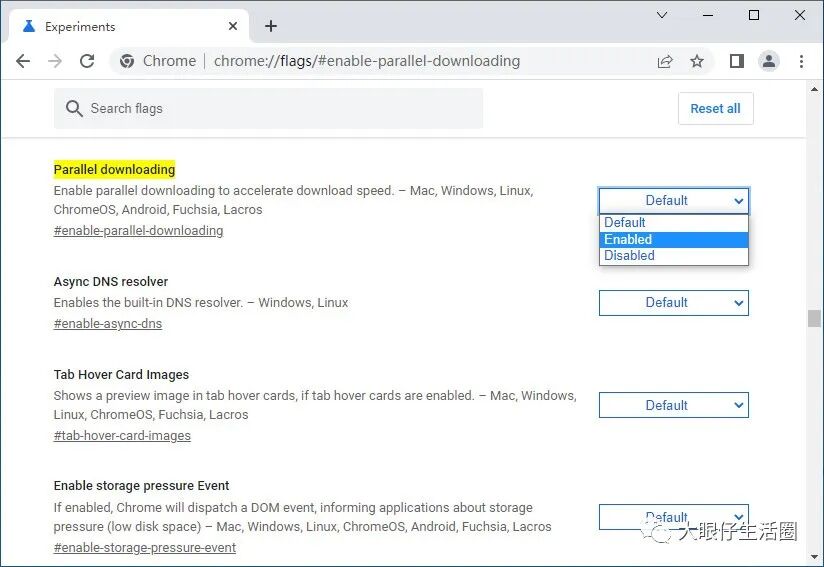Choose Enabled for Parallel downloading
824x567 pixels.
[674, 239]
